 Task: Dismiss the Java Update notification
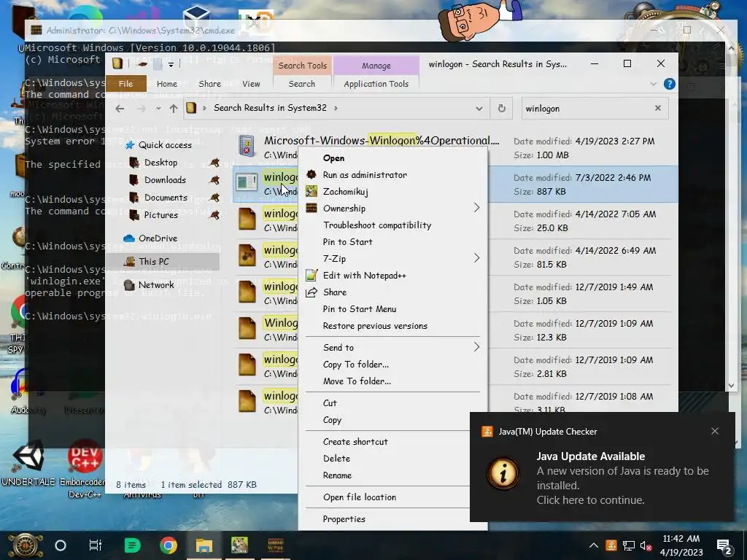tap(715, 431)
